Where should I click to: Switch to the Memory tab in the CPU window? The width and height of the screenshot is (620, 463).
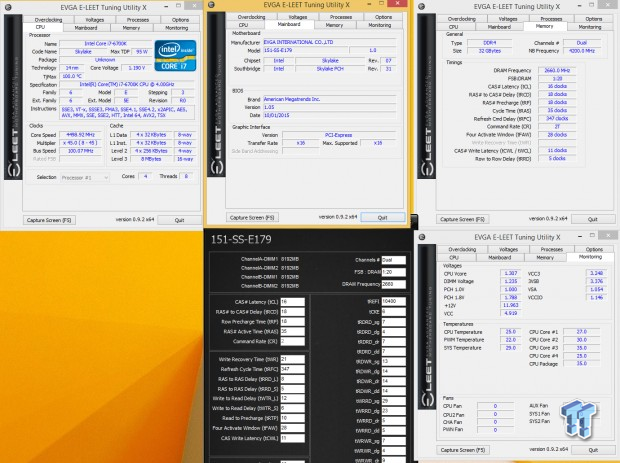tap(131, 28)
